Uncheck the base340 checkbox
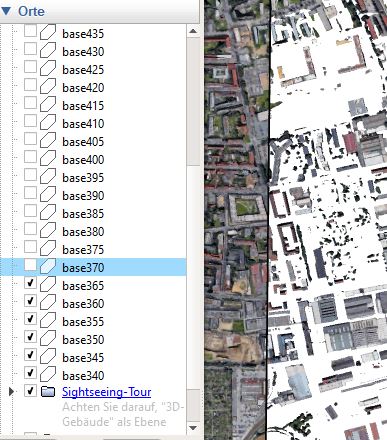The height and width of the screenshot is (440, 387). pos(30,373)
